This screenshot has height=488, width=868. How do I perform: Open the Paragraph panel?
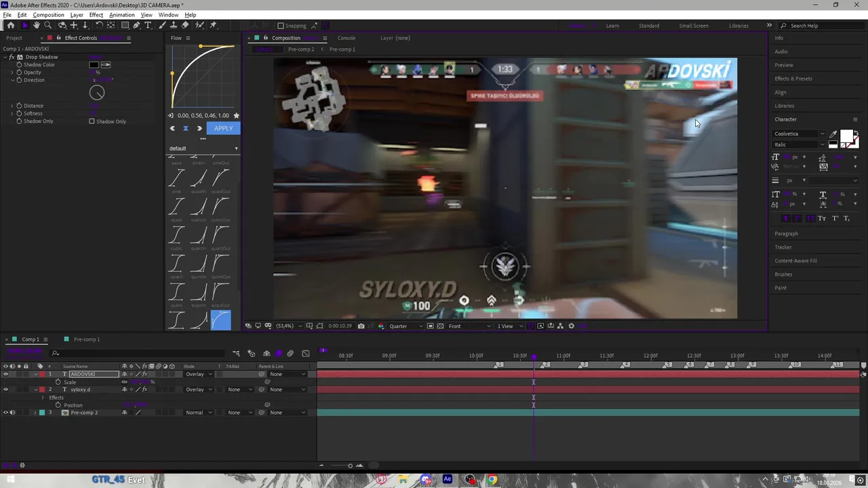(786, 234)
